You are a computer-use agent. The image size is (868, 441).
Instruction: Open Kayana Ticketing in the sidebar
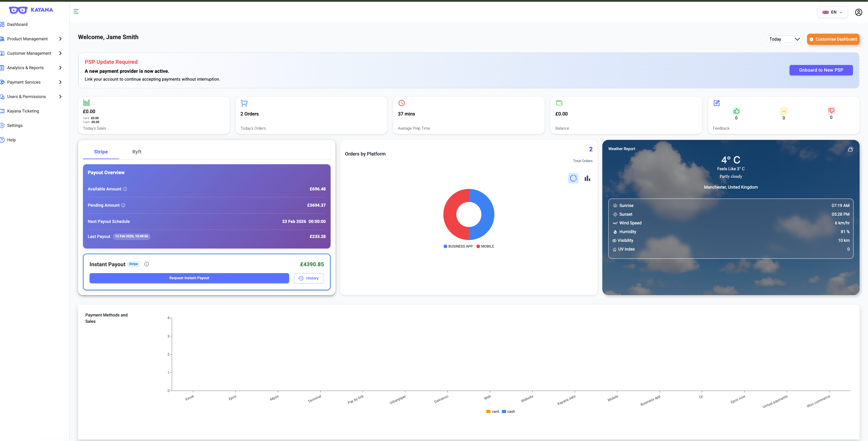coord(23,111)
